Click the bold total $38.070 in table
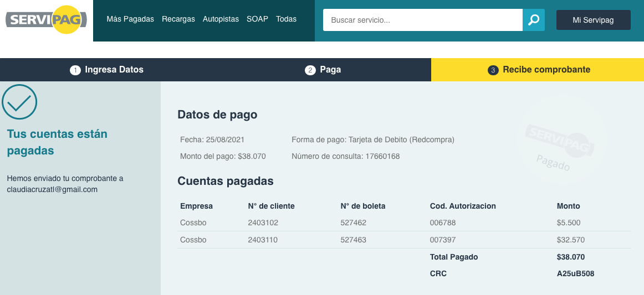Screen dimensions: 644x295 pos(570,257)
